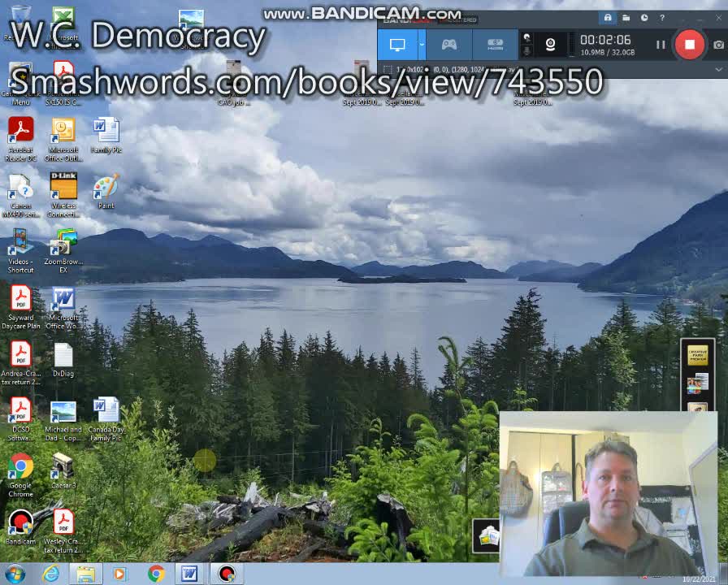This screenshot has width=728, height=585.
Task: Open Bandicam output folder icon
Action: coord(626,18)
